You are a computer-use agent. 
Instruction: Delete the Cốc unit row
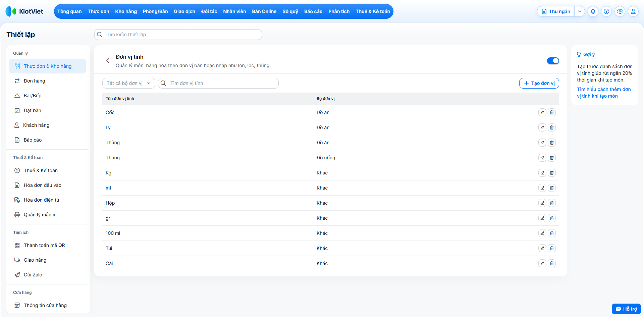(552, 112)
